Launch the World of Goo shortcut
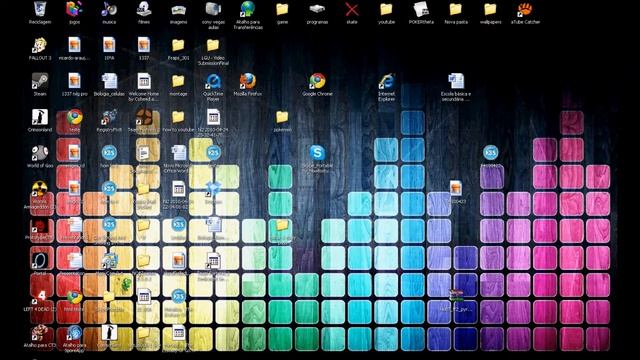This screenshot has width=640, height=360. [40, 153]
